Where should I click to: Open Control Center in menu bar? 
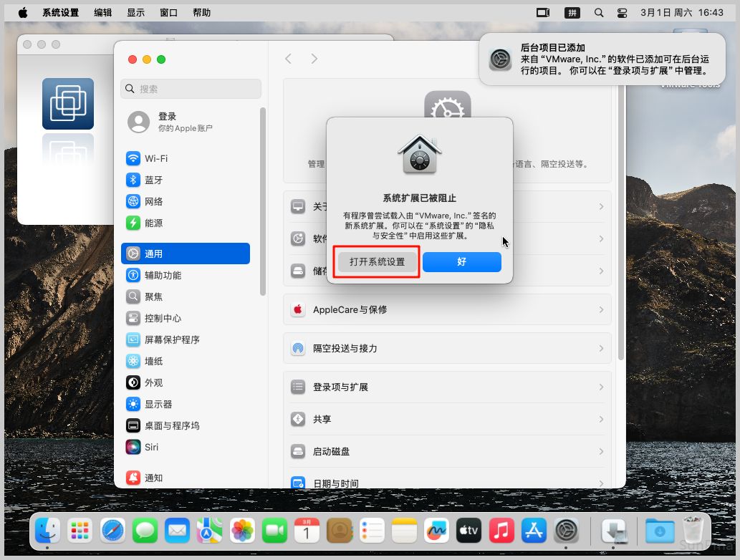621,12
